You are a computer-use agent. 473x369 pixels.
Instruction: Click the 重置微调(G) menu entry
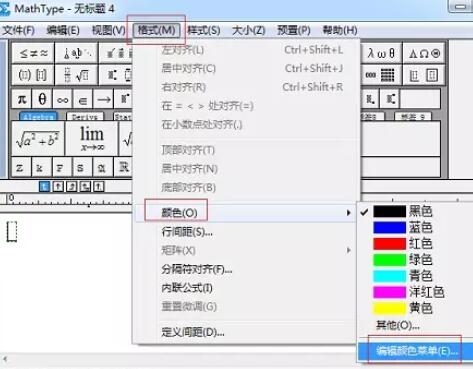(x=245, y=306)
